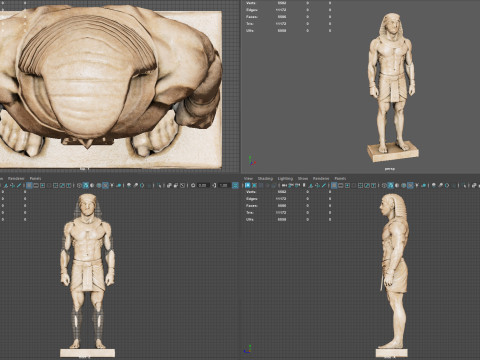Open the Renderer menu of the side view panel

(x=321, y=179)
